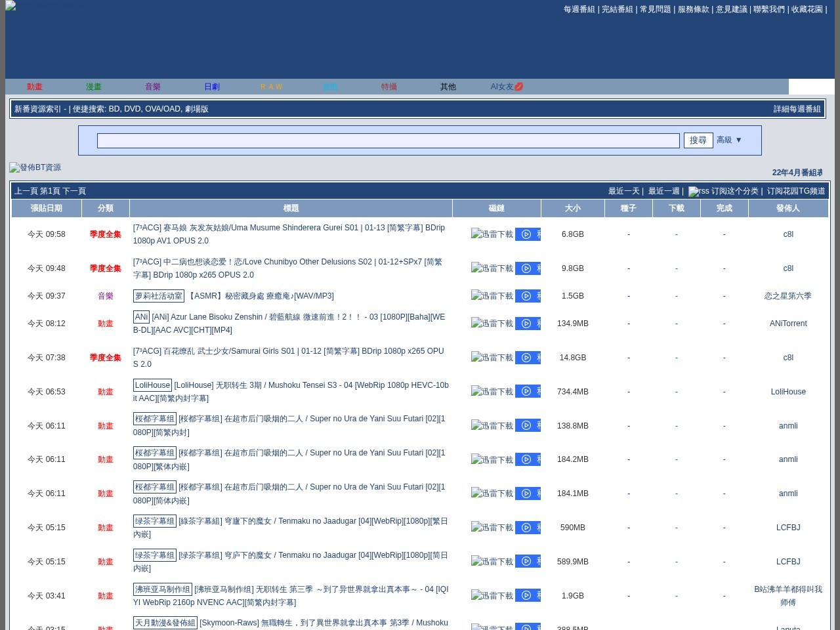840x630 pixels.
Task: Go to 下一頁 next page
Action: [x=74, y=191]
